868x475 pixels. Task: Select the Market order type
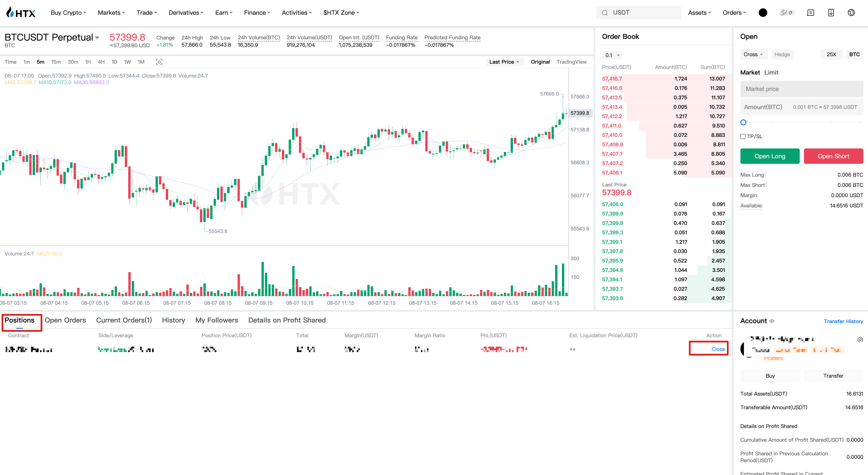750,73
